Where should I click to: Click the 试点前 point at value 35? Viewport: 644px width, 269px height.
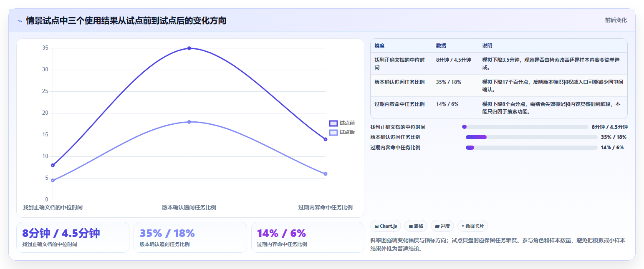[189, 48]
